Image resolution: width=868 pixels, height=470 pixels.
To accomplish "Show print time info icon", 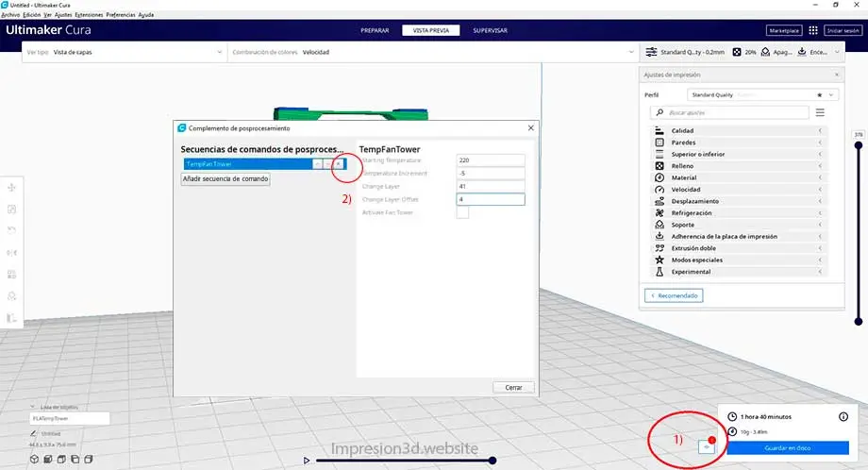I will (x=843, y=417).
